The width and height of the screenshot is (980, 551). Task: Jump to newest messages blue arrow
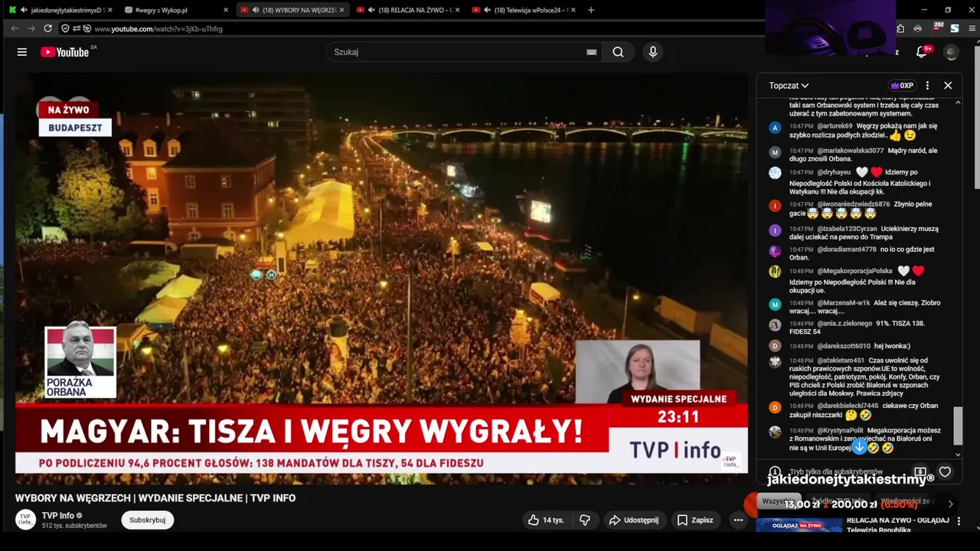point(859,446)
